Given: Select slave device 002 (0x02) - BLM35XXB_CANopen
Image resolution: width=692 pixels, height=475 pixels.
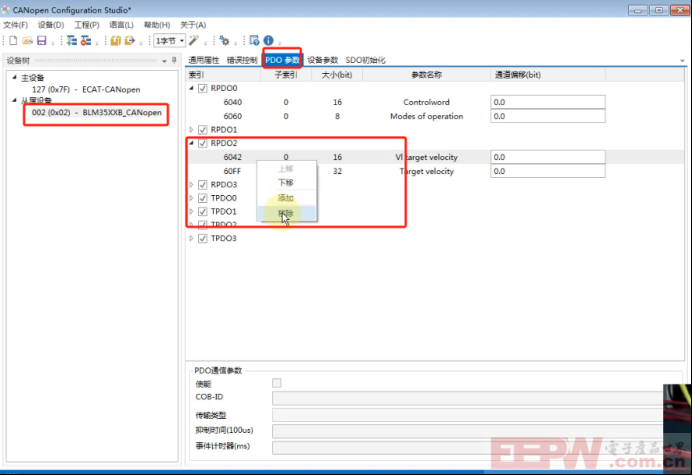Looking at the screenshot, I should pyautogui.click(x=97, y=113).
